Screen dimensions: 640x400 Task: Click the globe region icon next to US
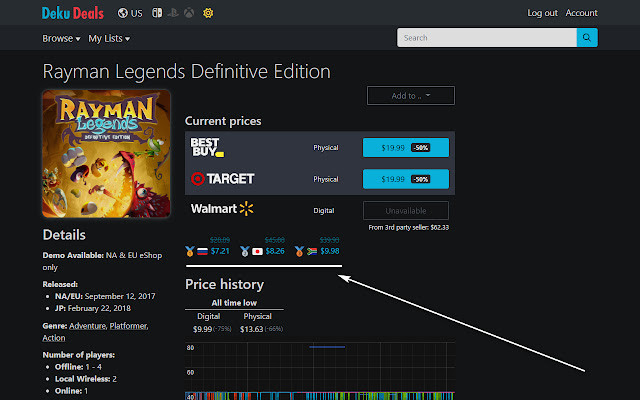pyautogui.click(x=122, y=13)
